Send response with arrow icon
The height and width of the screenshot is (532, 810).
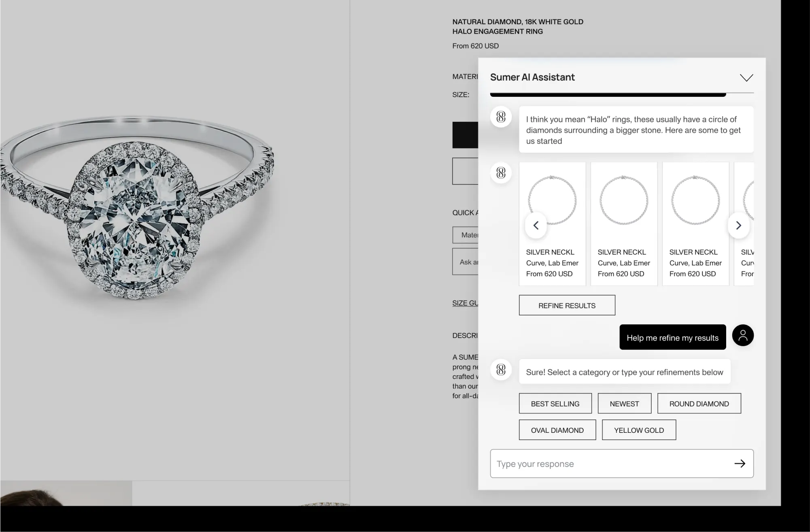pyautogui.click(x=740, y=464)
